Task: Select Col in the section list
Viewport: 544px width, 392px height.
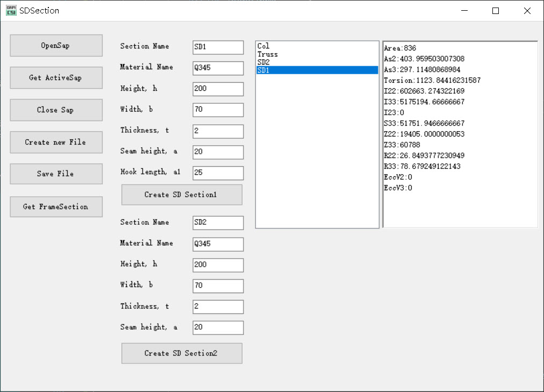Action: 317,46
